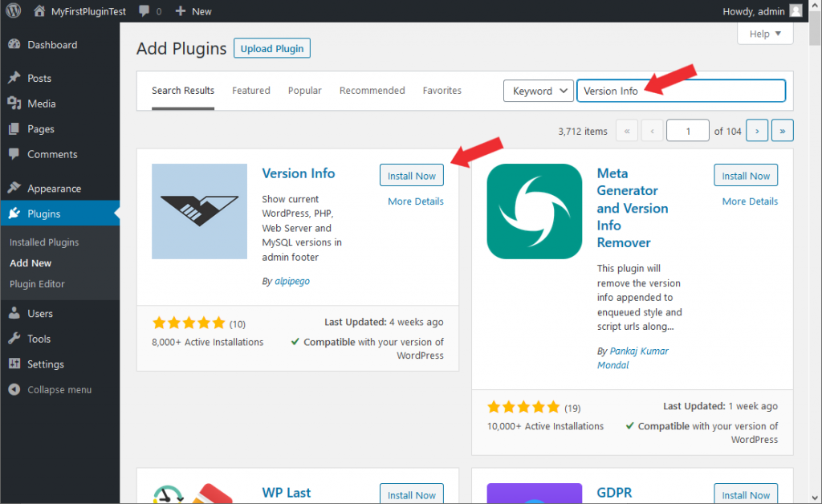Click the Version Info plugin thumbnail
Screen dimensions: 822x504
pyautogui.click(x=199, y=211)
